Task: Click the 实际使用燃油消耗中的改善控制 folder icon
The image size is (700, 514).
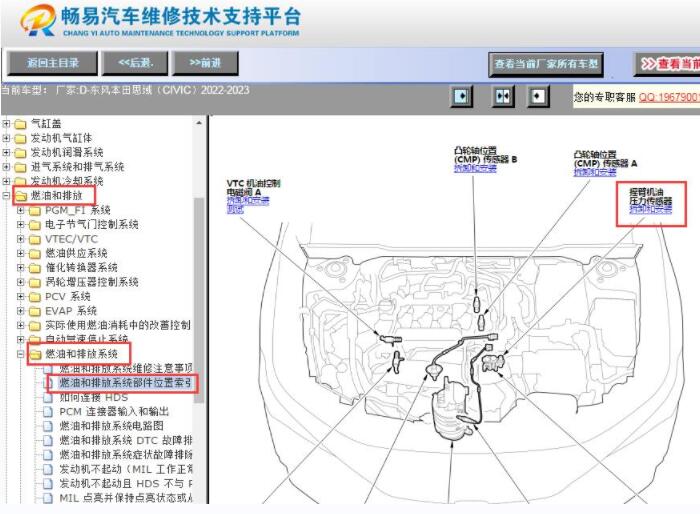Action: point(34,325)
